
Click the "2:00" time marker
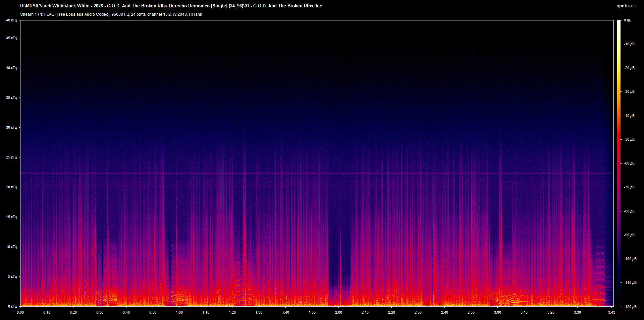click(338, 312)
